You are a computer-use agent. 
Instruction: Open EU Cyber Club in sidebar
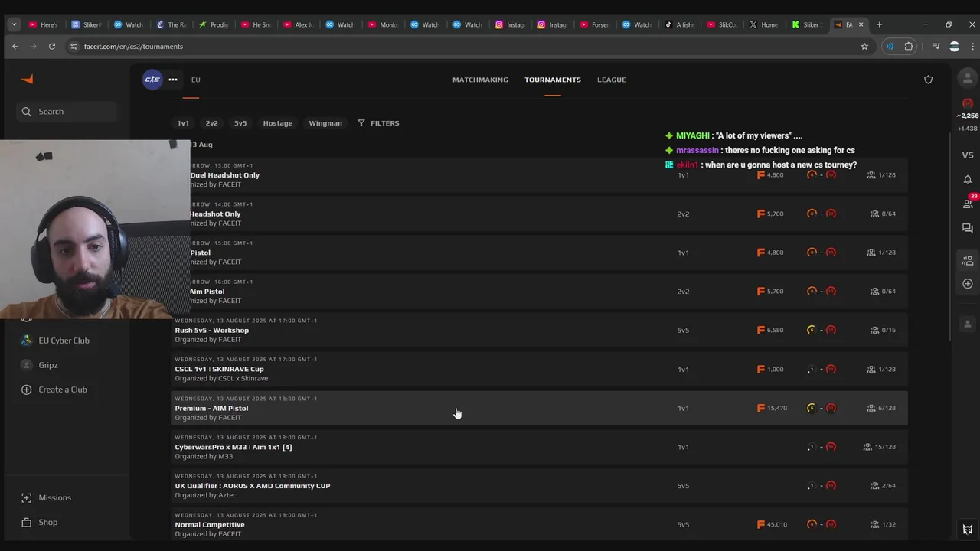pos(64,341)
